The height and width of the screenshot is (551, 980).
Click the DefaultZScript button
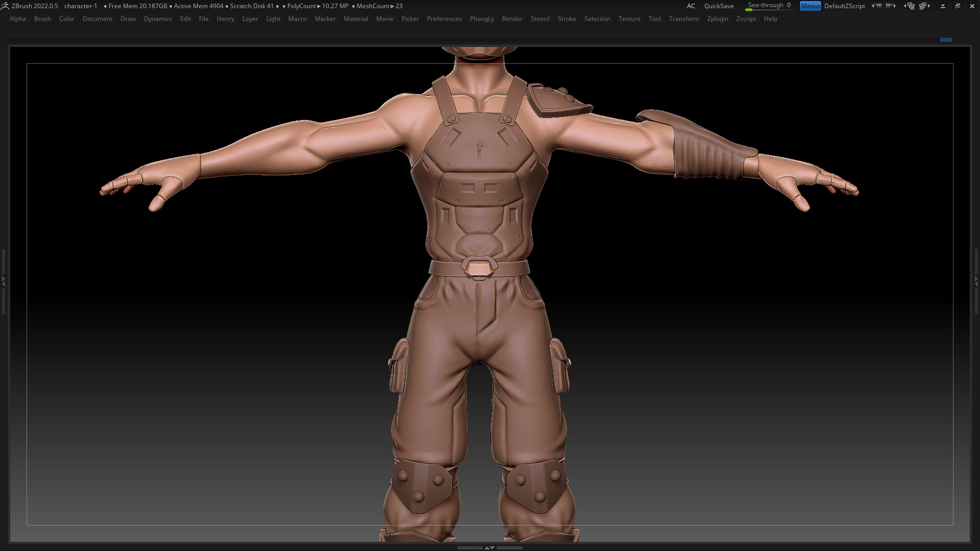[x=845, y=6]
